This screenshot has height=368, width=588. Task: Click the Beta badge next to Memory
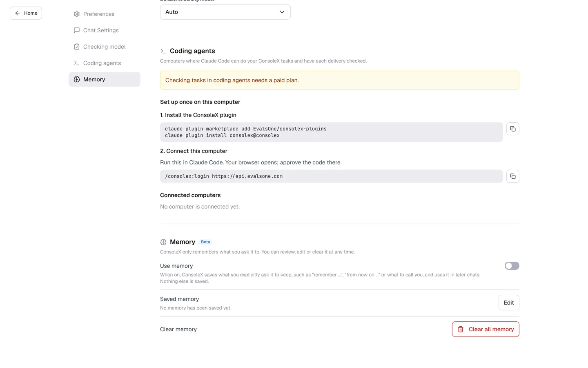click(205, 242)
